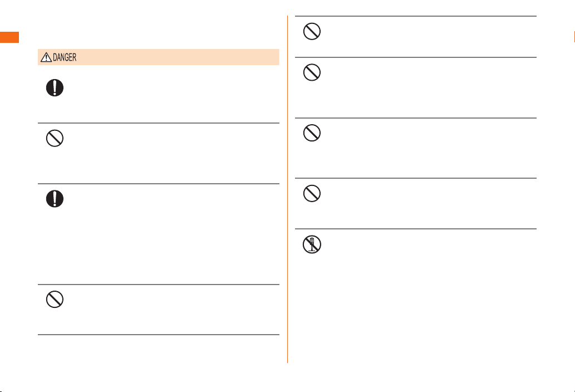Click the warning triangle beside DANGER
Viewport: 575px width, 392px height.
click(x=46, y=57)
